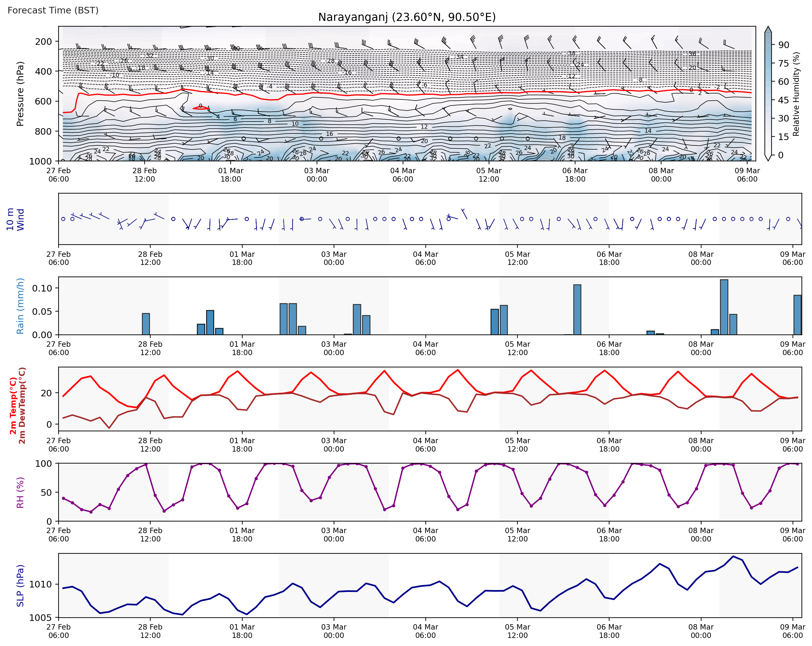Screen dimensions: 812x646
Task: Click the Rain (mm/h) axis label
Action: click(x=20, y=306)
